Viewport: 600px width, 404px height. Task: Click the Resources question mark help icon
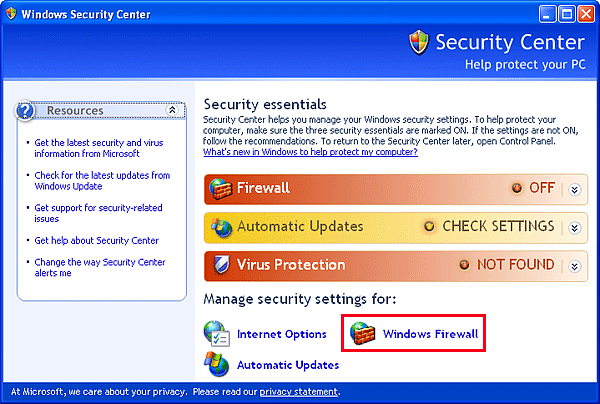click(x=25, y=111)
